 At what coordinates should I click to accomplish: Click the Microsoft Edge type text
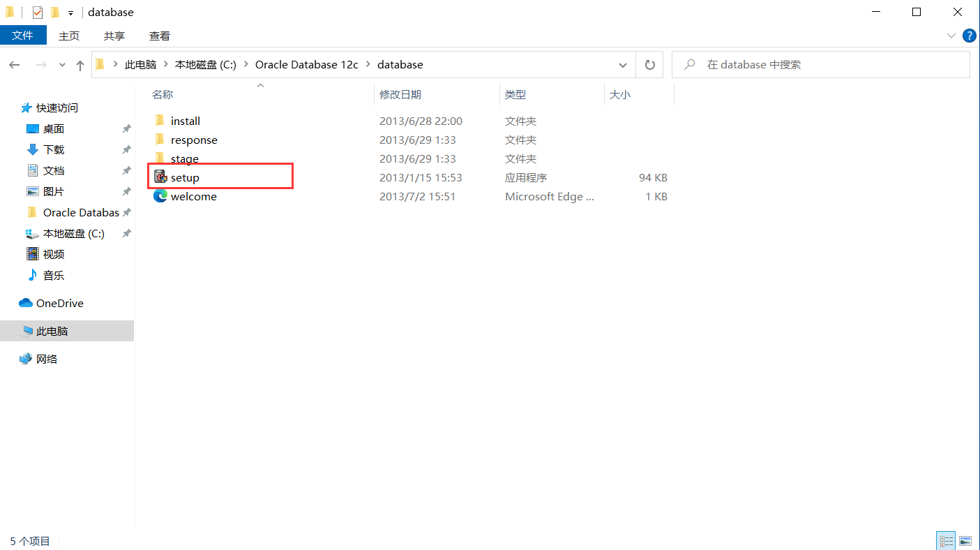click(550, 196)
